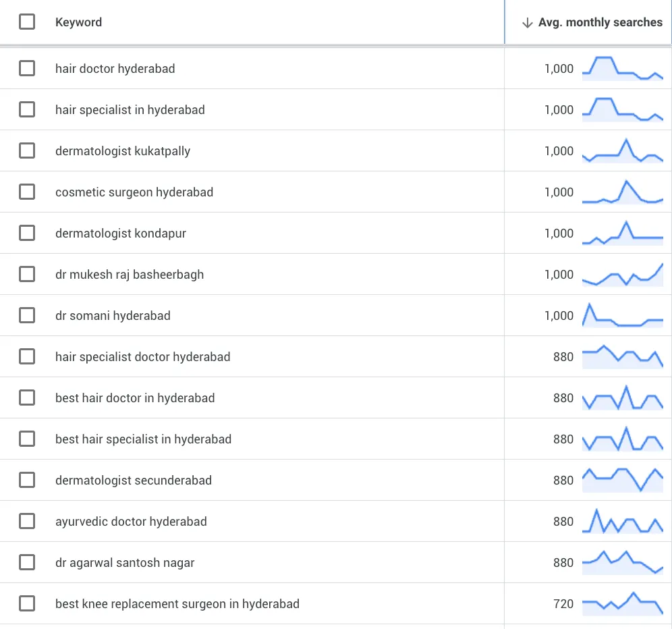Image resolution: width=672 pixels, height=629 pixels.
Task: Tick checkbox for 'dermatologist kukatpally'
Action: point(27,151)
